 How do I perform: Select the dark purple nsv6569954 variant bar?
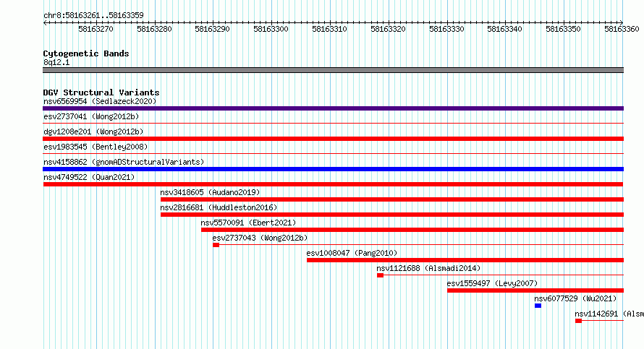pos(333,108)
